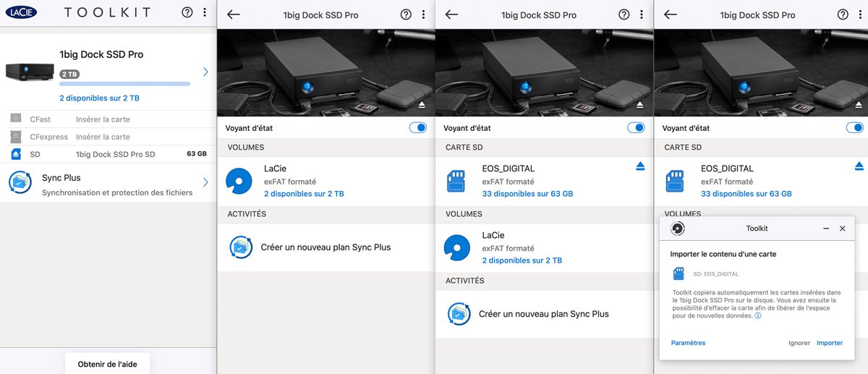
Task: Click the SD card slot icon in device list
Action: coord(17,154)
